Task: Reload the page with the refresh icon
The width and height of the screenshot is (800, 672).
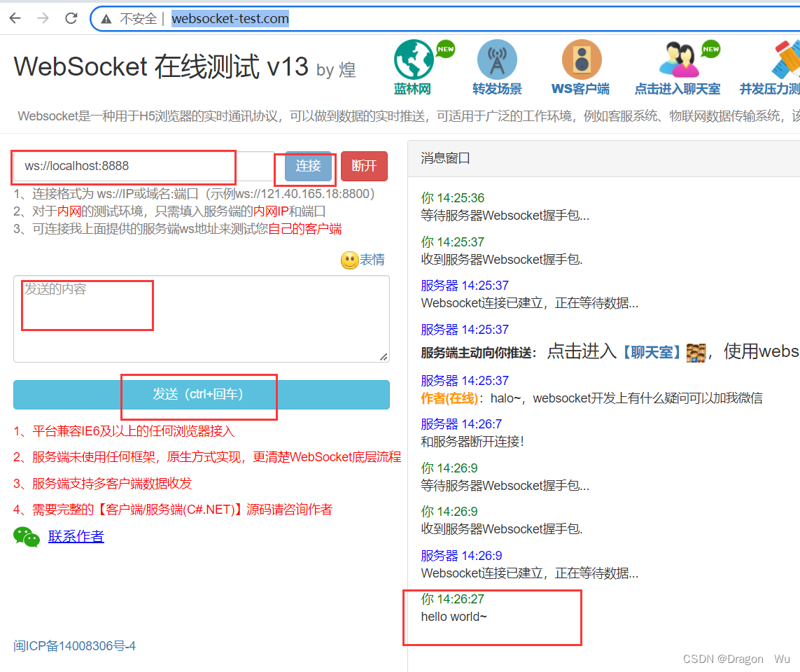Action: coord(71,18)
